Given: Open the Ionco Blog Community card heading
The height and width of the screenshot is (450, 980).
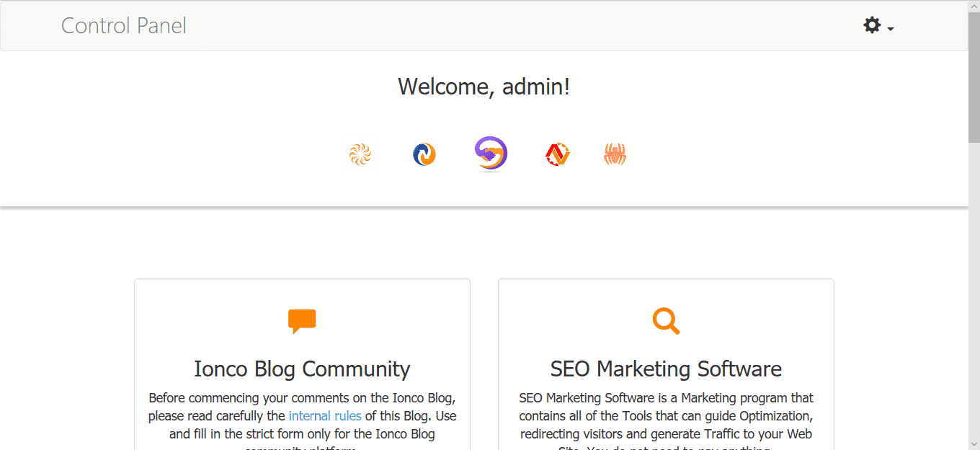Looking at the screenshot, I should click(x=302, y=369).
